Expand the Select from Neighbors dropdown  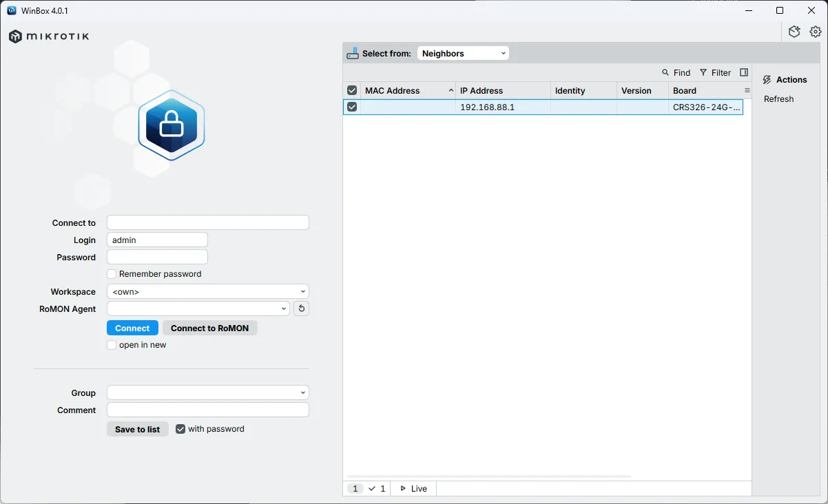(x=463, y=54)
